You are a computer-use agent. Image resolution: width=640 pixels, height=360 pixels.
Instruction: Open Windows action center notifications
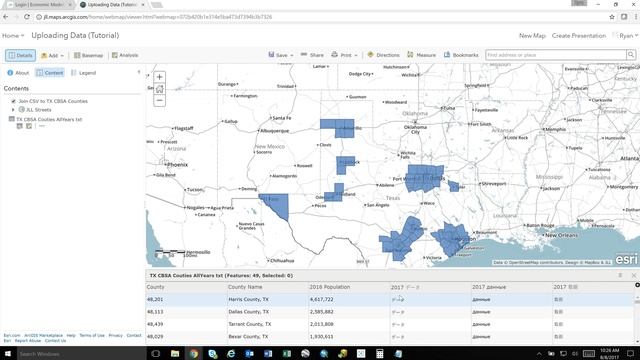630,353
